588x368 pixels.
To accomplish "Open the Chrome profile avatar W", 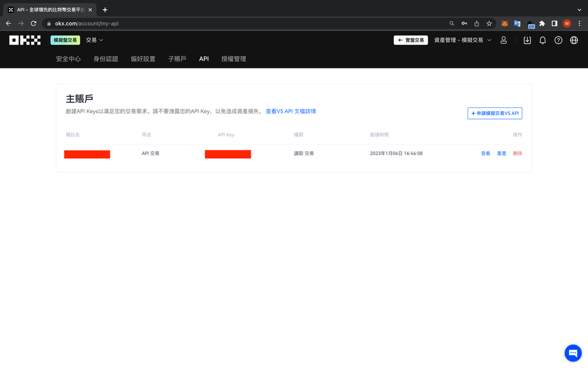I will pyautogui.click(x=567, y=23).
